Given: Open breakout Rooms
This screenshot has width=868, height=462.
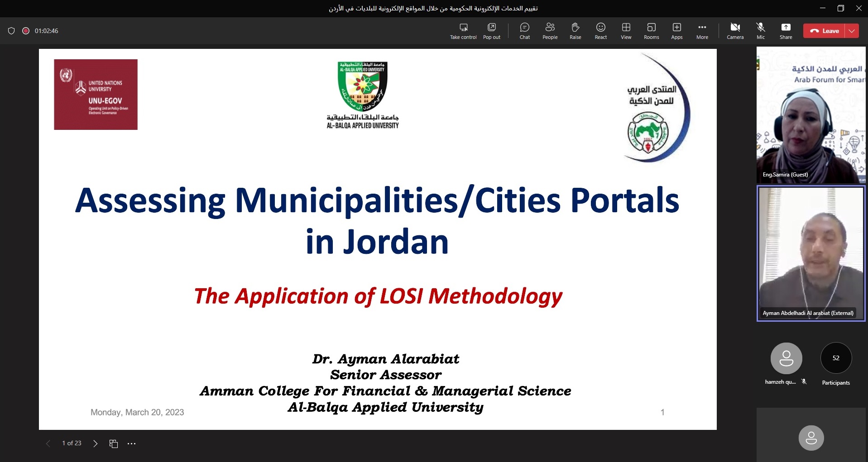Looking at the screenshot, I should point(652,31).
